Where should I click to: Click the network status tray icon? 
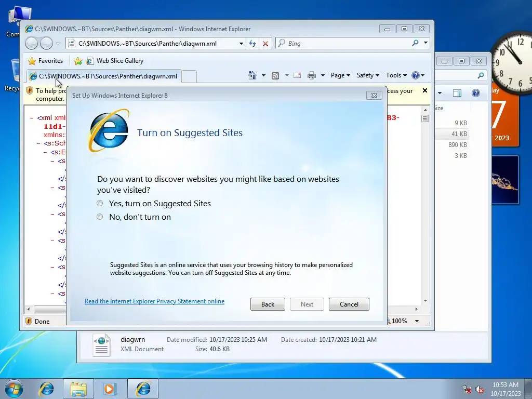(x=467, y=390)
